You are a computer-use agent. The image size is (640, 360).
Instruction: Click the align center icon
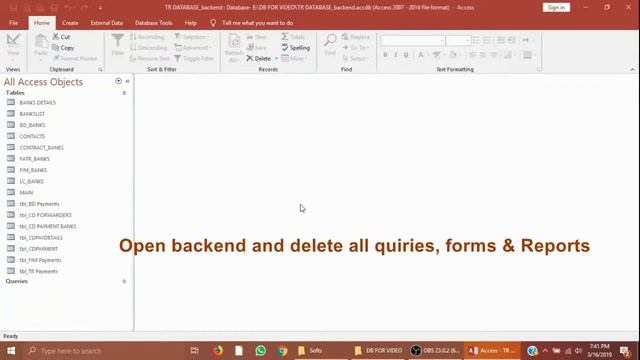click(x=483, y=55)
